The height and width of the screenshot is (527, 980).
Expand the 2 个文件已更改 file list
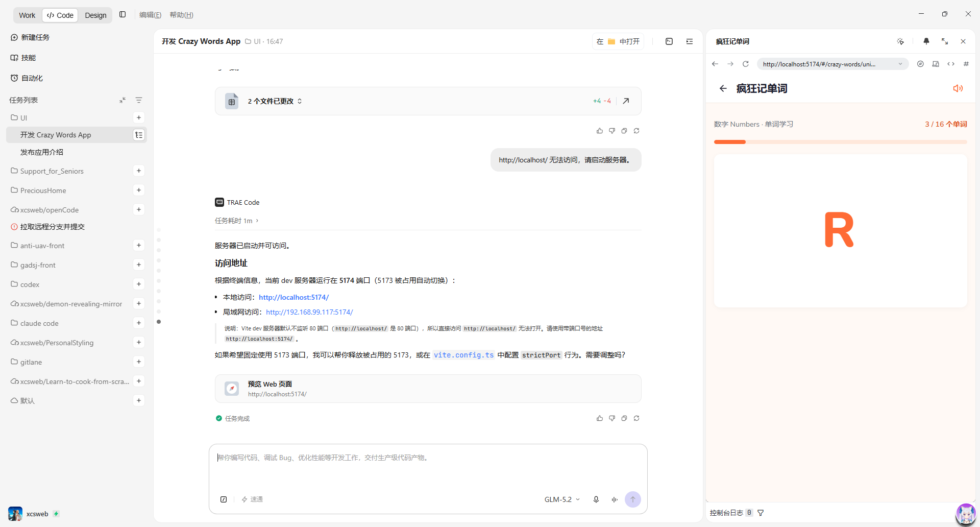276,101
